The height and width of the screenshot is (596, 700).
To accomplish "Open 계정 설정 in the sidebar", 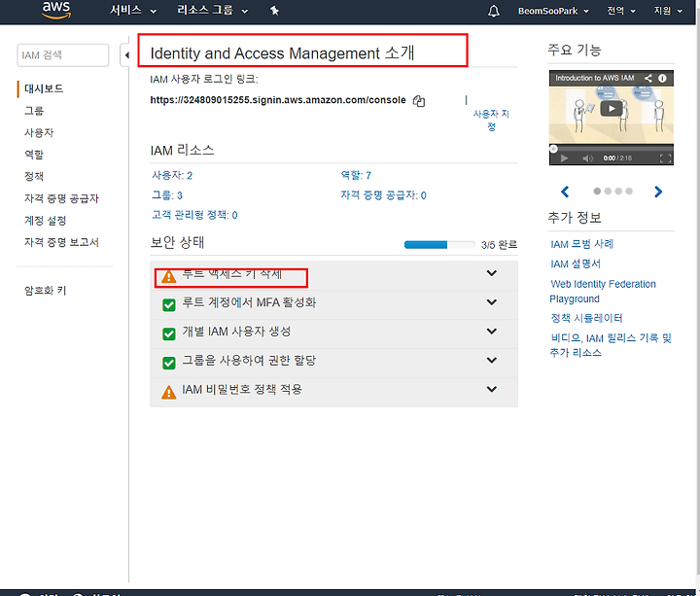I will [x=45, y=220].
